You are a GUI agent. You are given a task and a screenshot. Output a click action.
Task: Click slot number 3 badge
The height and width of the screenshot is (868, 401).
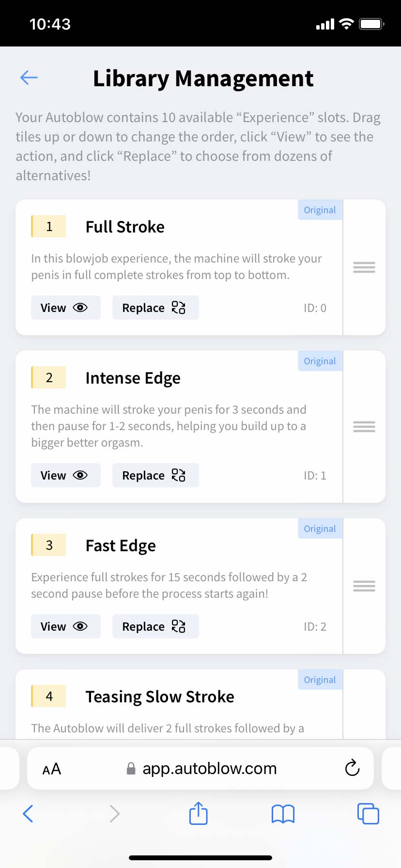tap(49, 545)
